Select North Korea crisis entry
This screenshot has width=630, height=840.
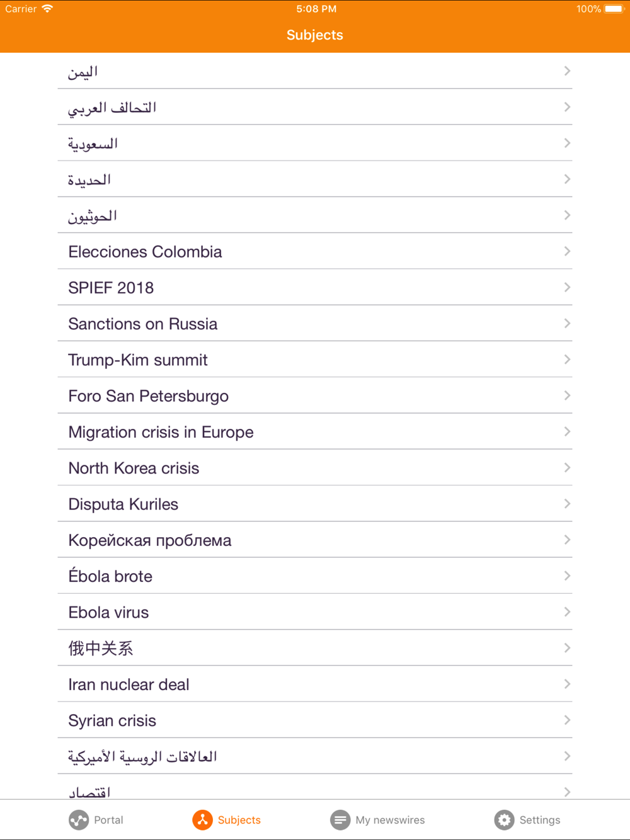(x=134, y=468)
